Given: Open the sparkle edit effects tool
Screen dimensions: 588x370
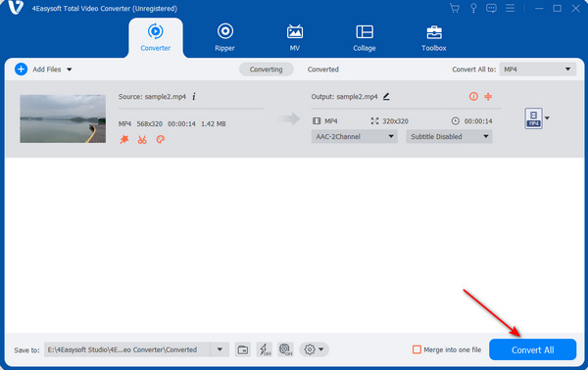Looking at the screenshot, I should pos(124,140).
